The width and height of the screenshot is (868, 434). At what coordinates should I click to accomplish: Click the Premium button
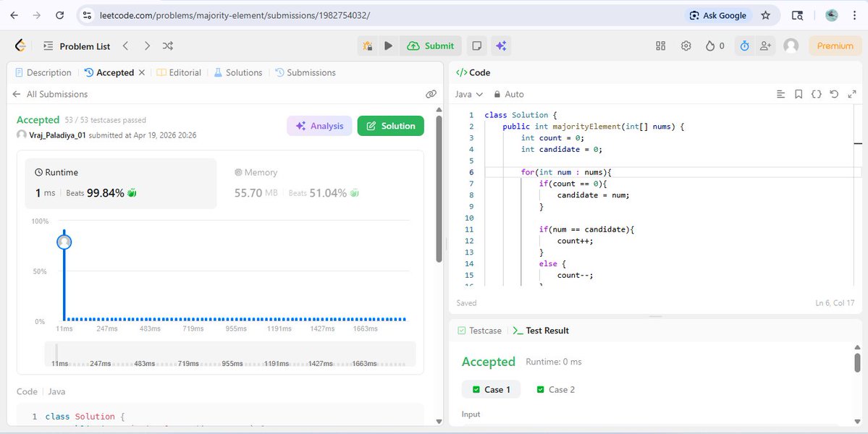835,46
